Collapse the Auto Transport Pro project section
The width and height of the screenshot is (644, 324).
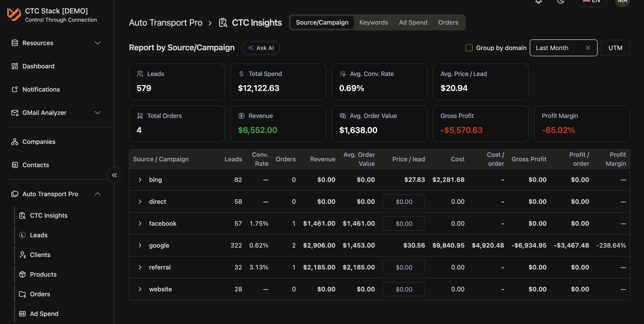[98, 194]
